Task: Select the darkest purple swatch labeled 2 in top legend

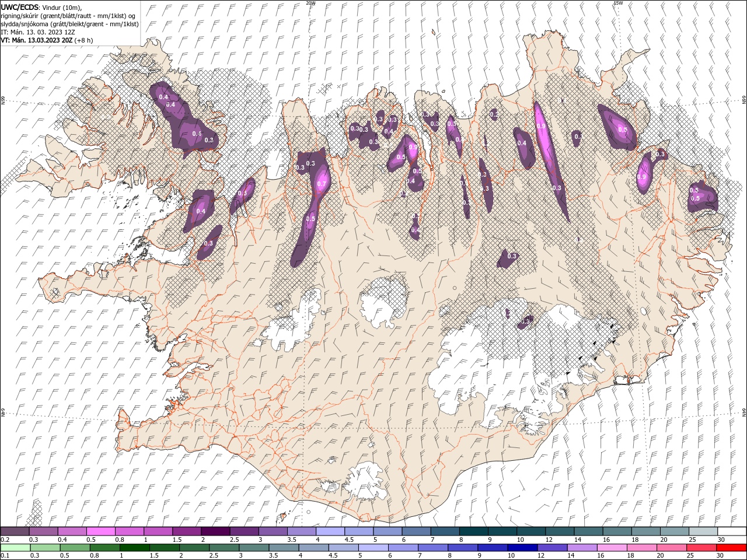Action: tap(215, 531)
